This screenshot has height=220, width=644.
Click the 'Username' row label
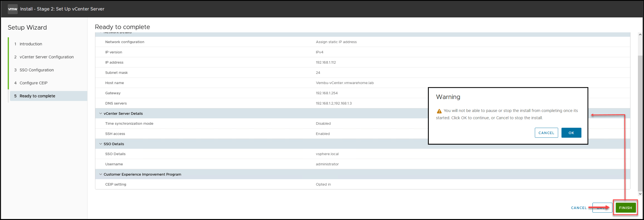tap(114, 164)
